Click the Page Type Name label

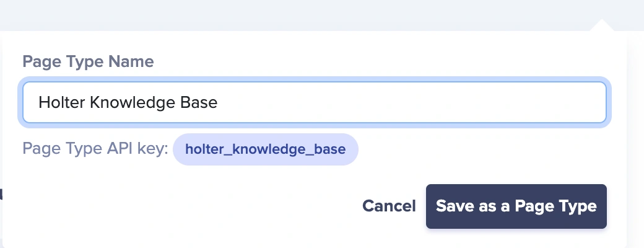[x=88, y=61]
